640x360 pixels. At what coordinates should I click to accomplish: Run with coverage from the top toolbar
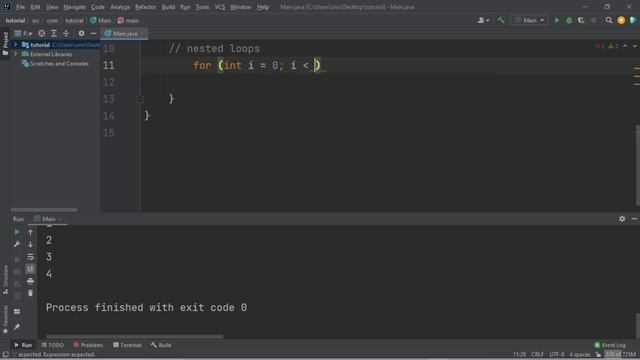(581, 20)
